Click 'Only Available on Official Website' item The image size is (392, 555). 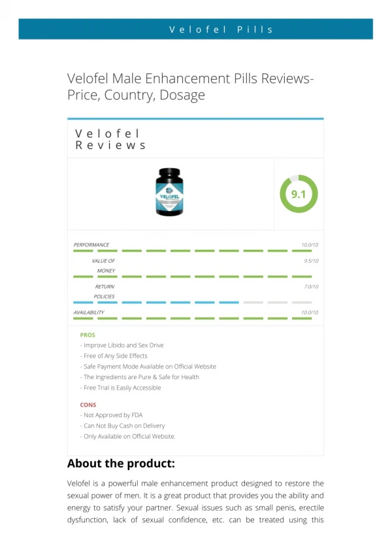(127, 436)
